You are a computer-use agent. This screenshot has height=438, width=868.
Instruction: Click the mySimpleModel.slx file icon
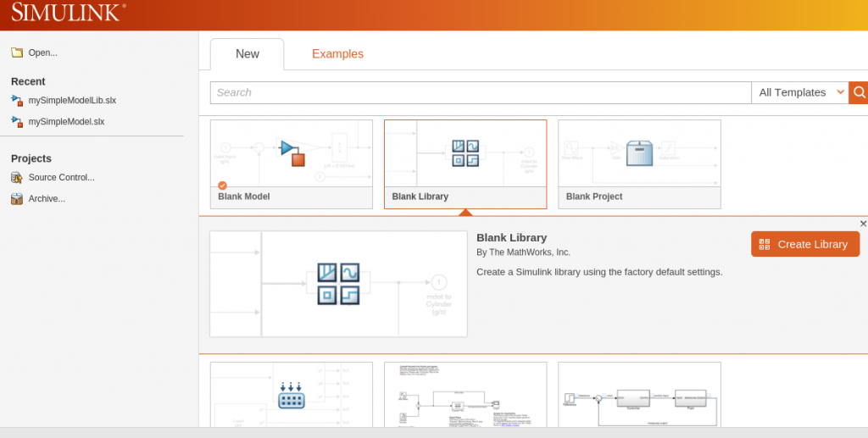17,121
